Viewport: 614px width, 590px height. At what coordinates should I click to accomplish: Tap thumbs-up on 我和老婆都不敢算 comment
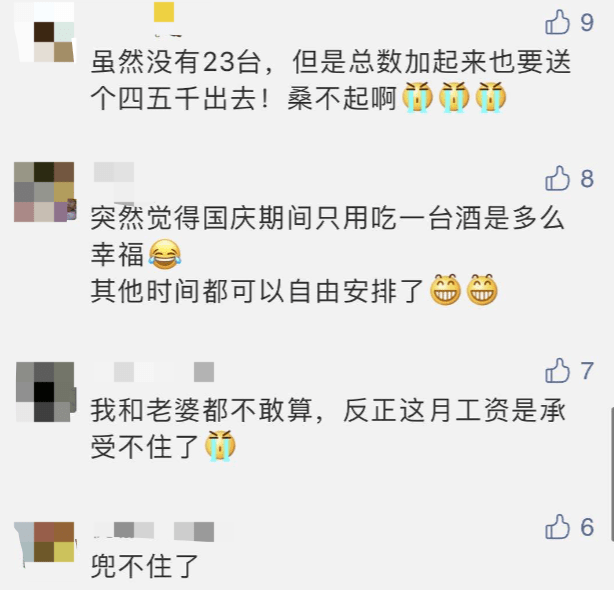point(557,370)
